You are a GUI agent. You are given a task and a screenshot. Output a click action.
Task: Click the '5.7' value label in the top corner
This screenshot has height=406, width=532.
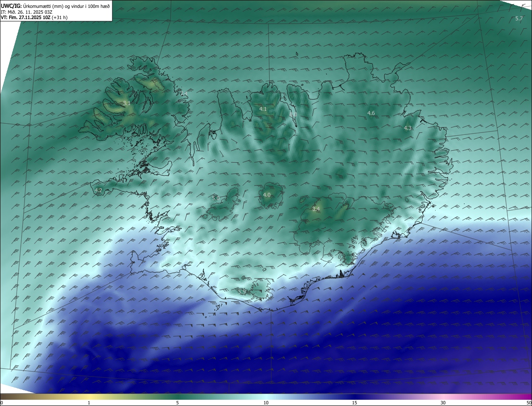[519, 19]
